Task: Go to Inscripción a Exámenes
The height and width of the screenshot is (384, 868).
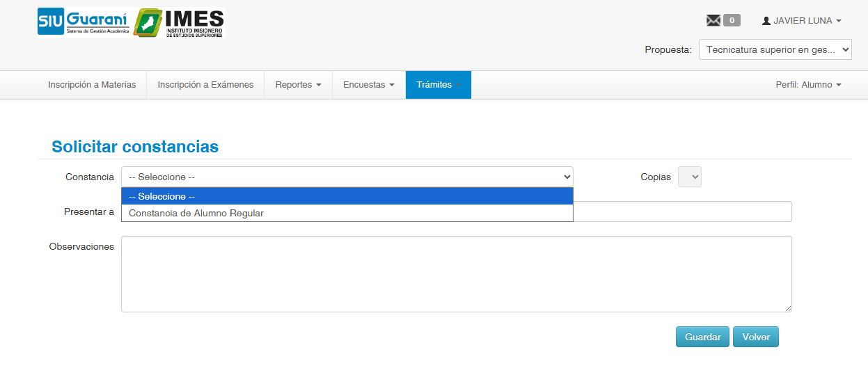Action: point(205,85)
